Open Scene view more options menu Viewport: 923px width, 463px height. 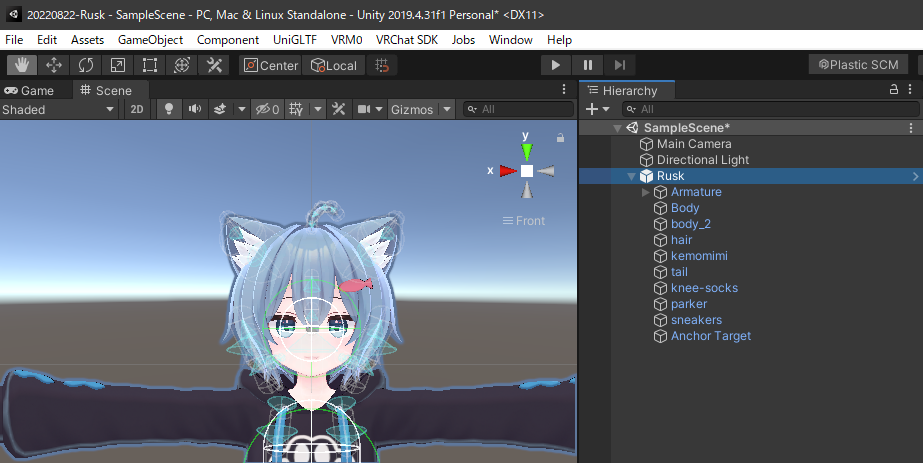coord(564,89)
